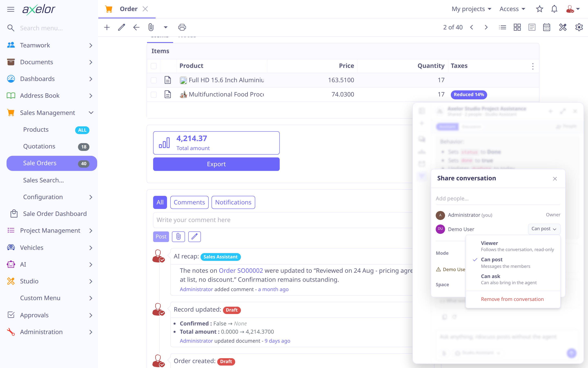Open Demo User Can post permission dropdown
588x368 pixels.
[x=544, y=229]
